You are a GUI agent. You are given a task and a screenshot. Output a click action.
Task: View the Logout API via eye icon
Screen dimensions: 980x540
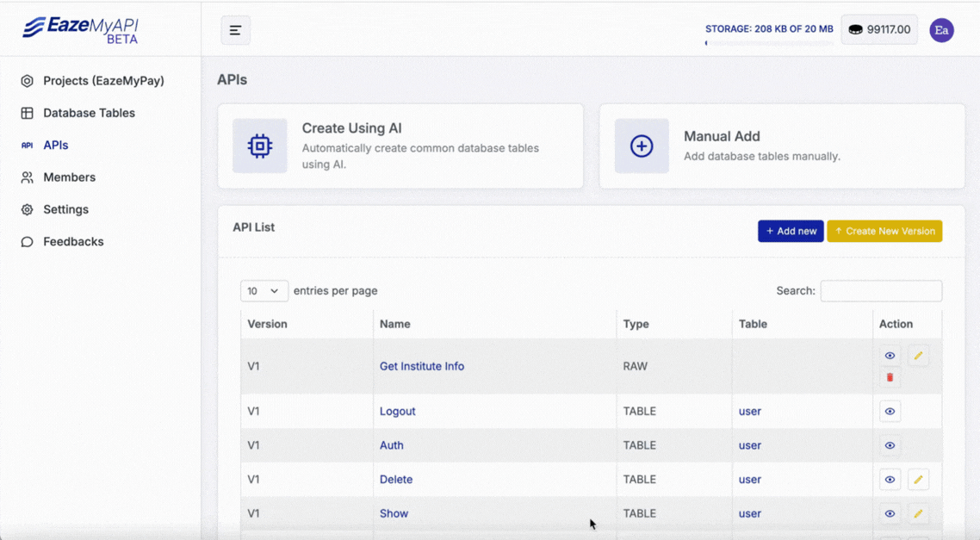890,412
